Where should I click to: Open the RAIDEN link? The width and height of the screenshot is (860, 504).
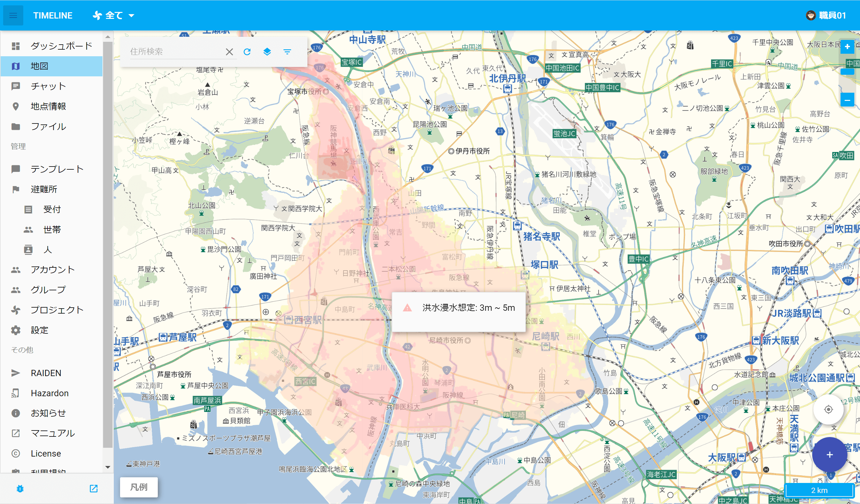pyautogui.click(x=52, y=373)
